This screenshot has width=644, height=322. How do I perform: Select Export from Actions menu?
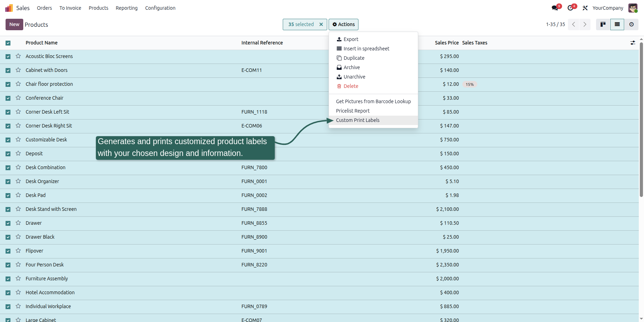click(351, 39)
